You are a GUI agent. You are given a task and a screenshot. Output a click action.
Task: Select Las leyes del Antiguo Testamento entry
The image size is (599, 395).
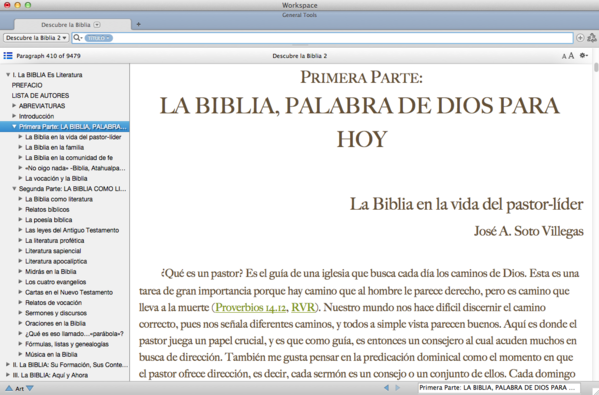[72, 230]
